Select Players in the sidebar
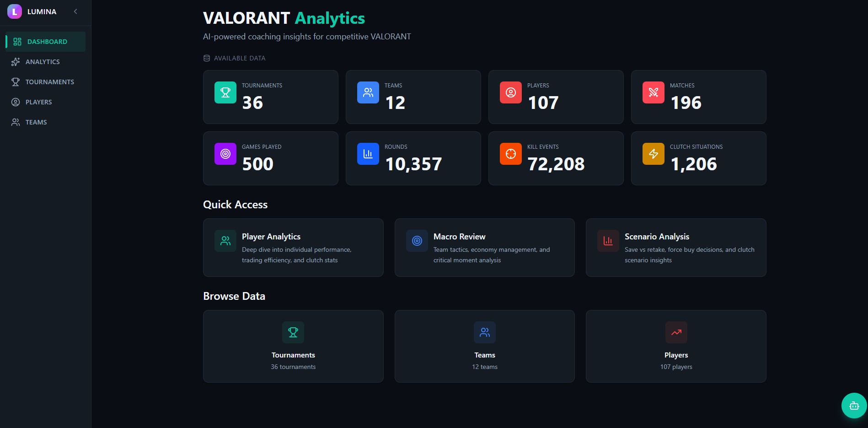Viewport: 868px width, 428px height. point(45,102)
